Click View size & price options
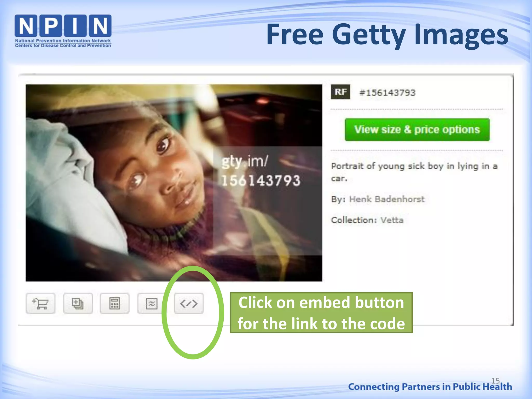532x399 pixels. click(417, 130)
